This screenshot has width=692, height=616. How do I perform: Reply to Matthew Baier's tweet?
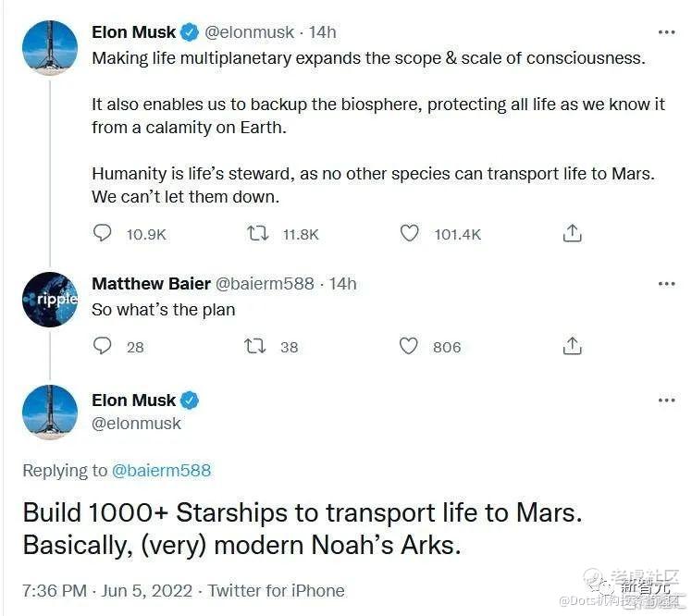[103, 346]
